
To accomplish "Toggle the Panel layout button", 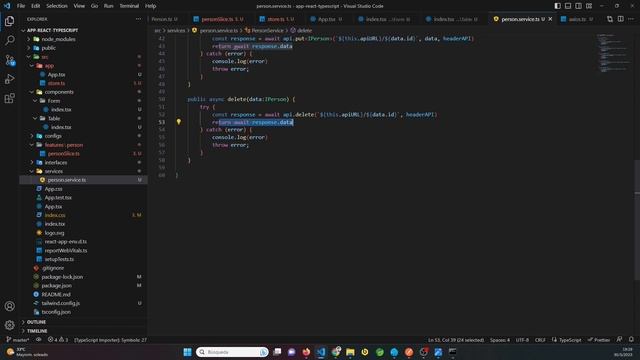I will pyautogui.click(x=568, y=6).
